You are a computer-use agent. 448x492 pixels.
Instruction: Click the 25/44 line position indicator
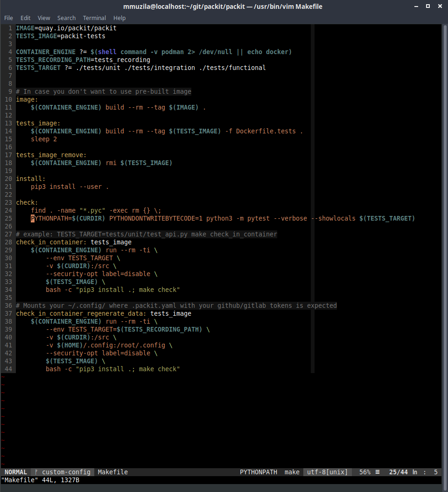coord(398,472)
